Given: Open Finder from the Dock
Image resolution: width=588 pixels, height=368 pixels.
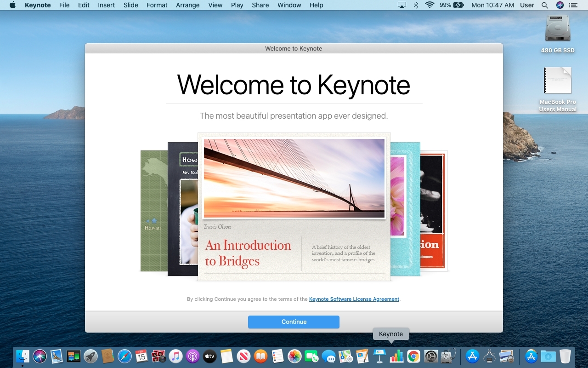Looking at the screenshot, I should pyautogui.click(x=23, y=356).
